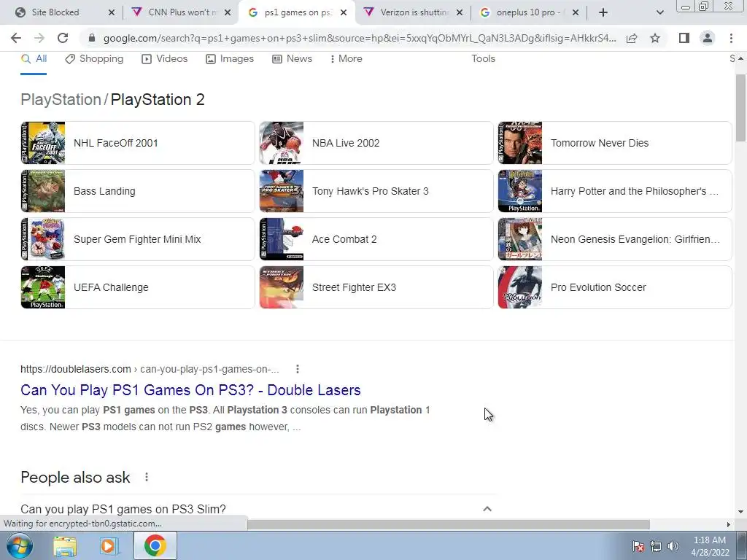Open the volume speaker tray icon
This screenshot has height=560, width=747.
[x=673, y=546]
